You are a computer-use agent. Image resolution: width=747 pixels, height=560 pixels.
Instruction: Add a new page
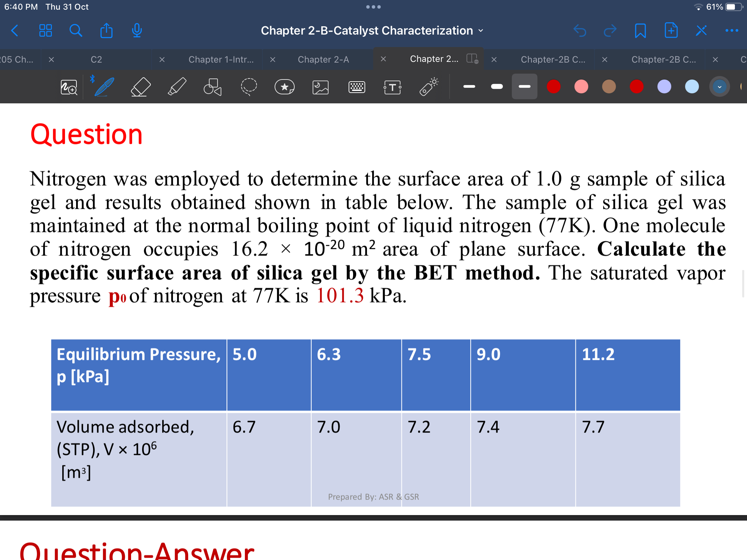tap(671, 30)
